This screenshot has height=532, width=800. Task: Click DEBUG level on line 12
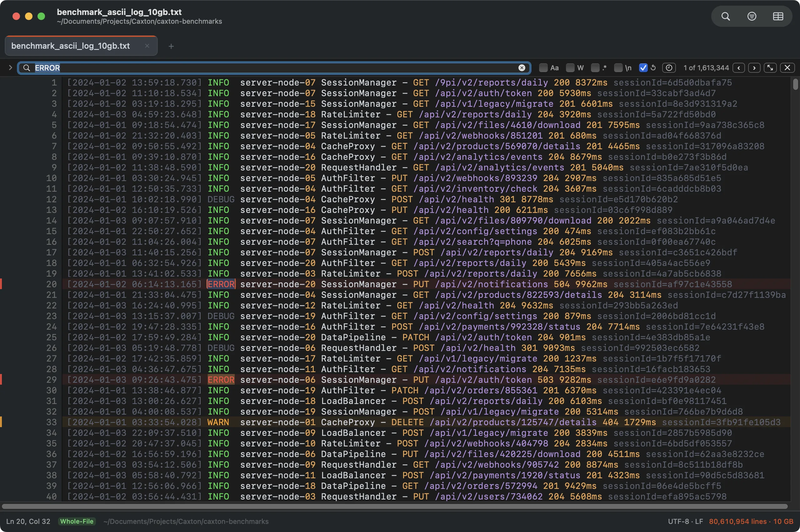tap(221, 199)
